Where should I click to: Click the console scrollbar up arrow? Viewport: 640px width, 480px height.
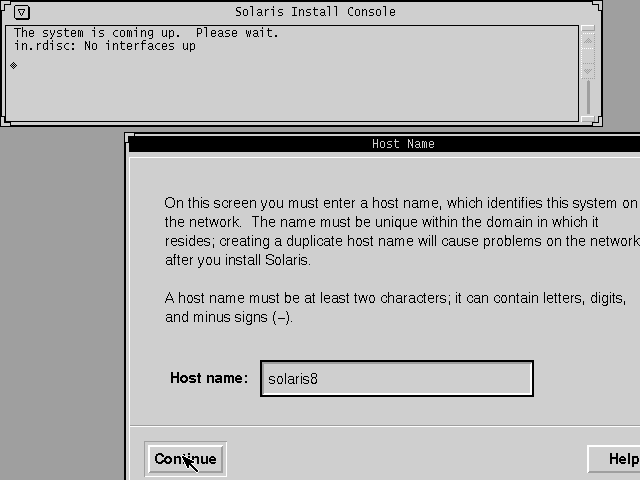click(588, 41)
